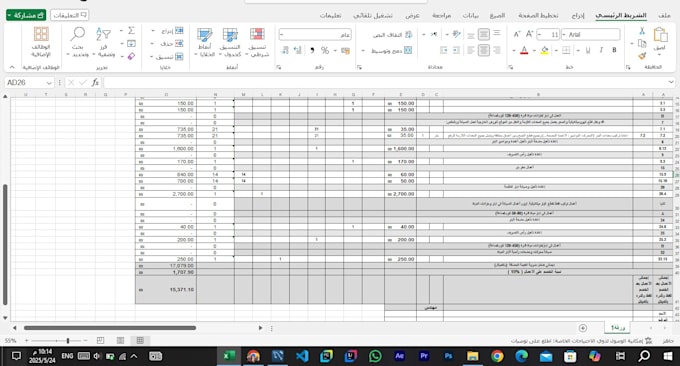Click the AutoSum sigma icon
The width and height of the screenshot is (680, 366).
[131, 30]
